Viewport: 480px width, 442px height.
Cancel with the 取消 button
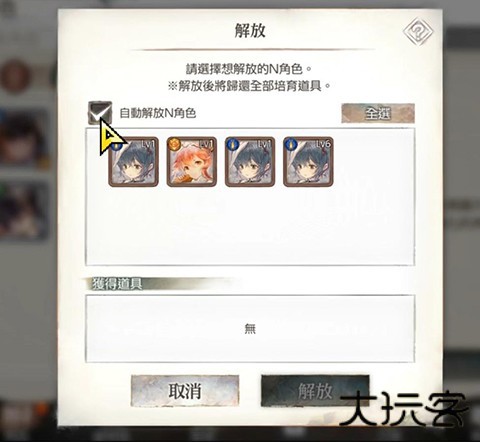(185, 391)
